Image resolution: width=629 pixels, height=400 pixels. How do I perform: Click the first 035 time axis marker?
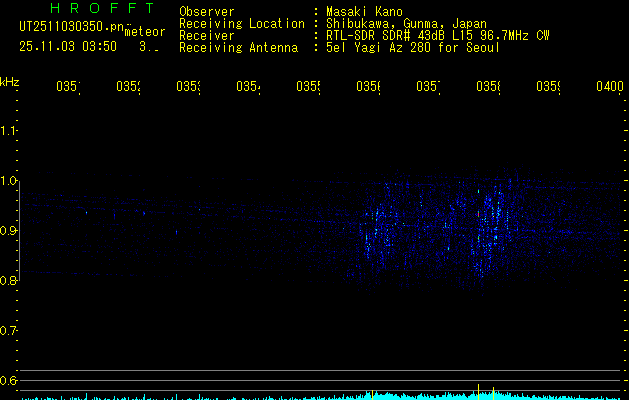coord(67,87)
